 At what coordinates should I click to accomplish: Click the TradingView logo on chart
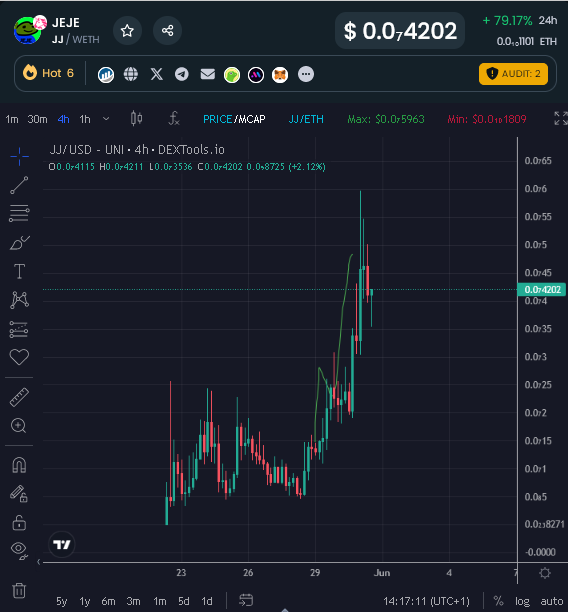(x=62, y=544)
